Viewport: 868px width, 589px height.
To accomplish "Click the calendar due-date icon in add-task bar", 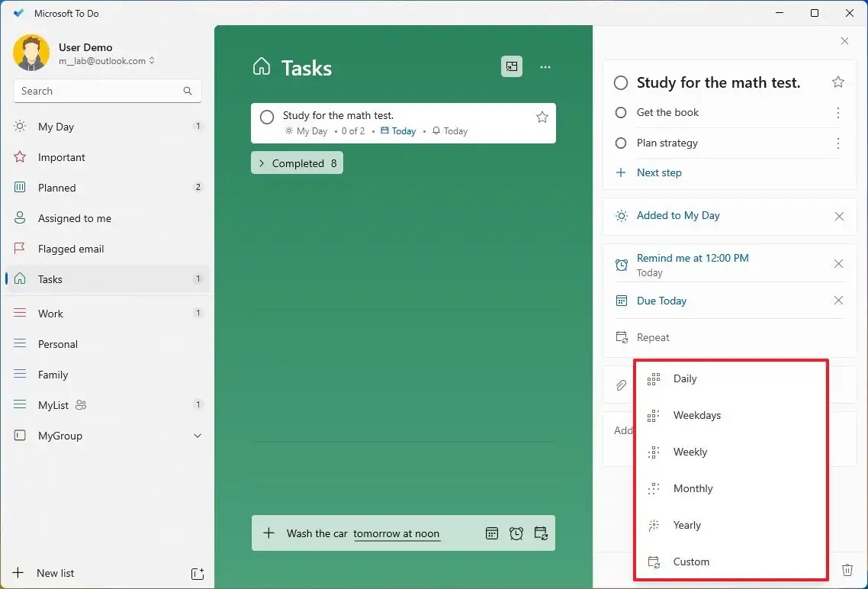I will (492, 533).
